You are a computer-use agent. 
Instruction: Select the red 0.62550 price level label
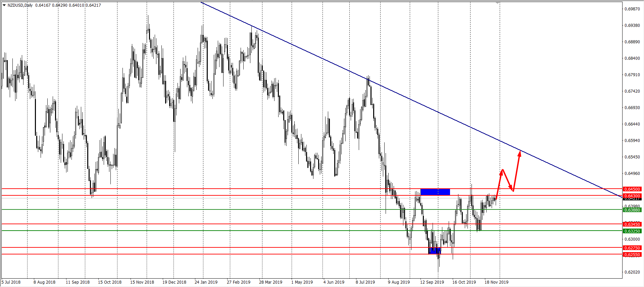[x=632, y=255]
